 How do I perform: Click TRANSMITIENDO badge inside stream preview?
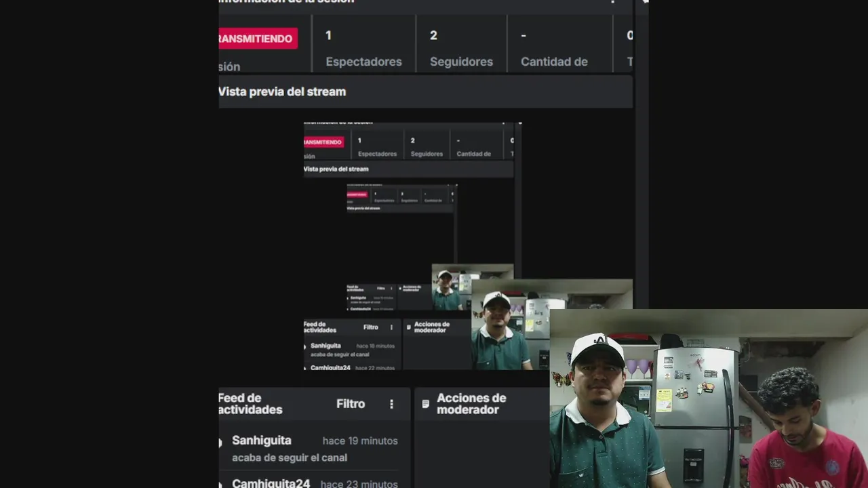point(323,142)
